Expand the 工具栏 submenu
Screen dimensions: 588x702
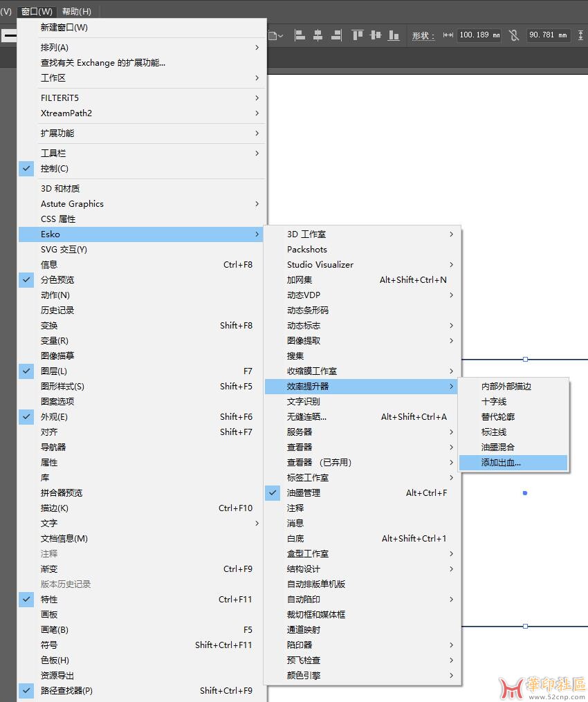[143, 154]
